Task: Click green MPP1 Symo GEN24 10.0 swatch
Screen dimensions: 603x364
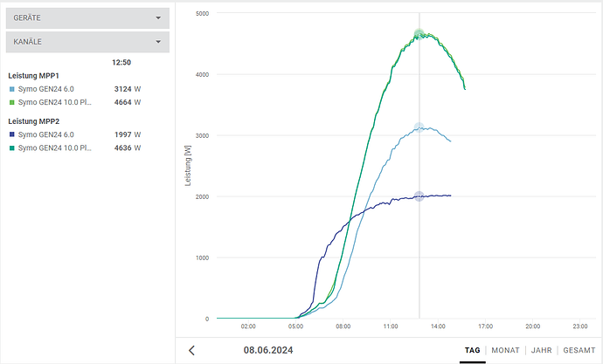Action: tap(12, 102)
